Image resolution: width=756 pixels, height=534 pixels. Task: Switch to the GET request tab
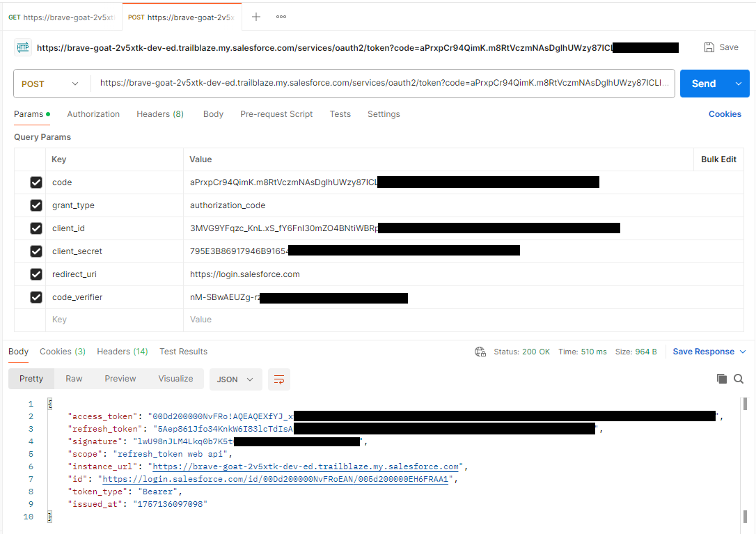click(61, 17)
